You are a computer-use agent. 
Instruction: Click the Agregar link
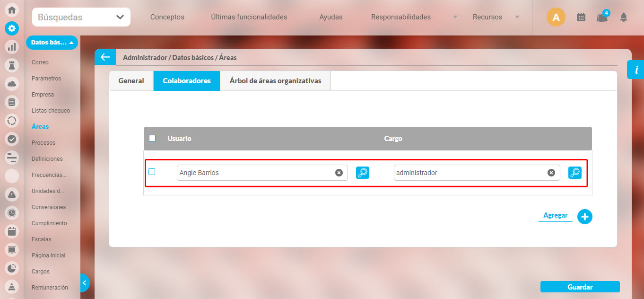(555, 215)
